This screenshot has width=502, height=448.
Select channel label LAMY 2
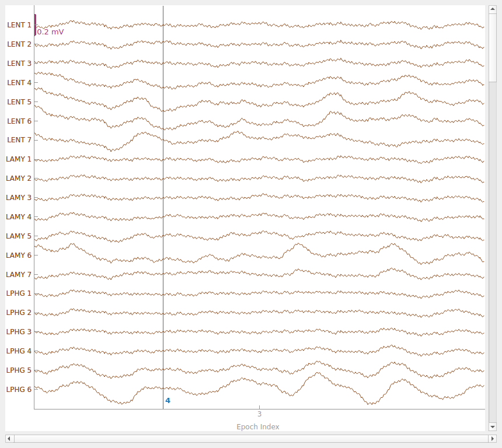(x=19, y=178)
